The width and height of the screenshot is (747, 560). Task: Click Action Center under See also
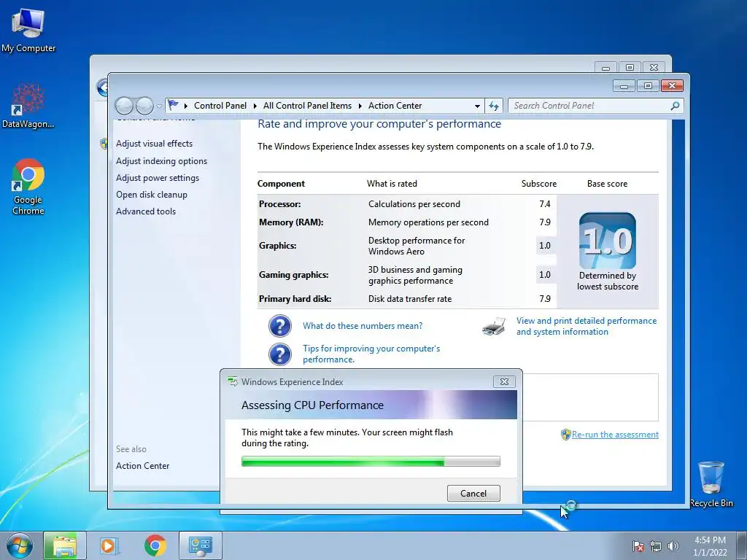click(142, 466)
